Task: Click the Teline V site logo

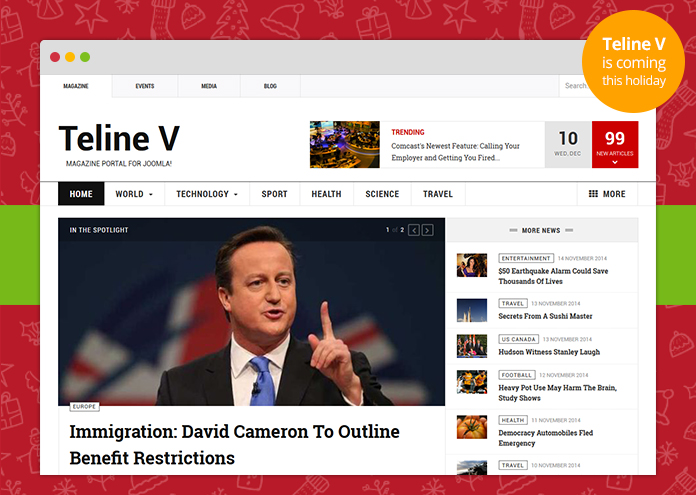Action: pyautogui.click(x=119, y=139)
